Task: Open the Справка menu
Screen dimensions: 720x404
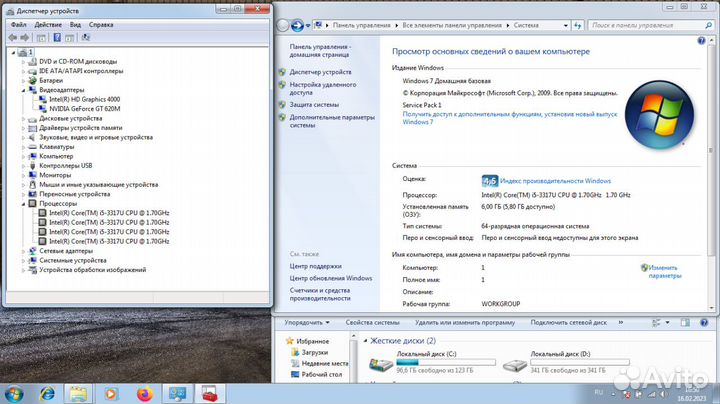Action: (x=101, y=25)
